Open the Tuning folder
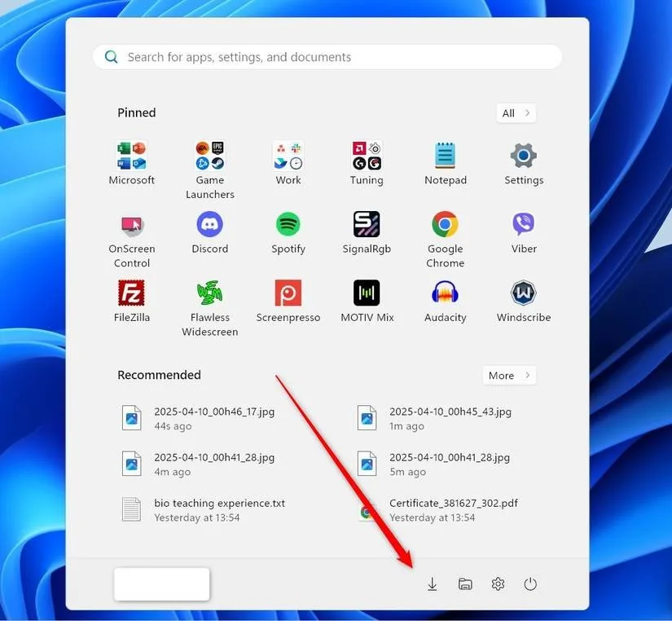The width and height of the screenshot is (672, 621). click(x=367, y=163)
